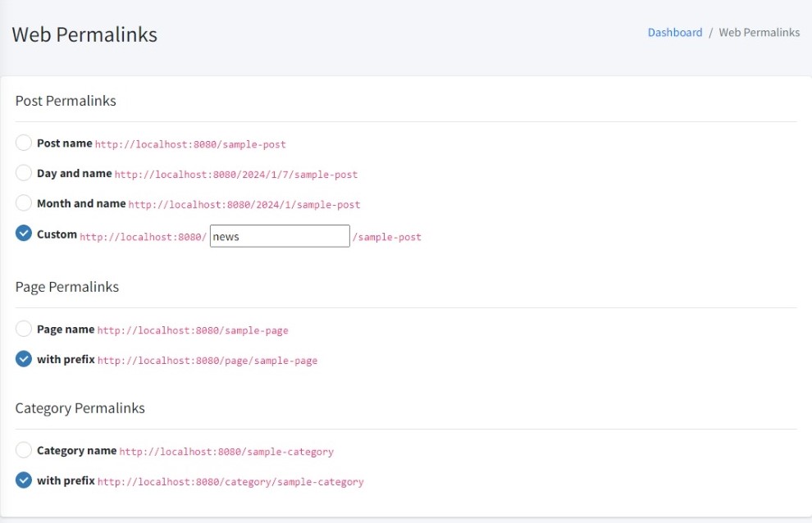Click the Post Permalinks section heading
812x523 pixels.
click(66, 101)
